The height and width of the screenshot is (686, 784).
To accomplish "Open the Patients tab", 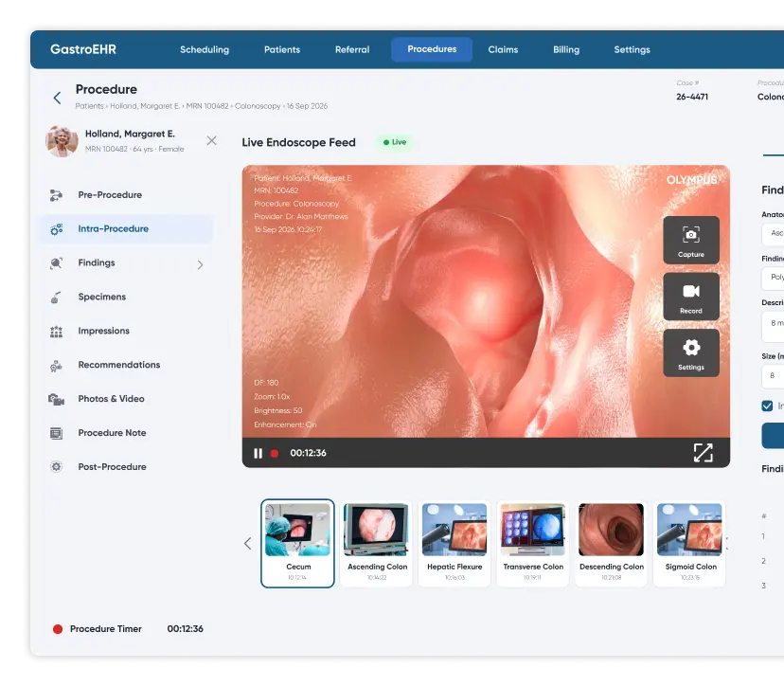I will tap(282, 49).
